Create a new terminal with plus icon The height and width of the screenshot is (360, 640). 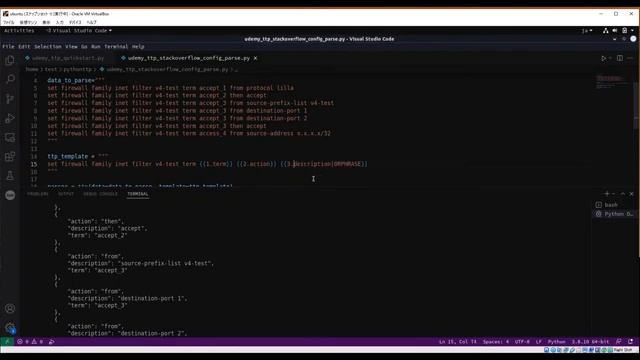point(607,193)
